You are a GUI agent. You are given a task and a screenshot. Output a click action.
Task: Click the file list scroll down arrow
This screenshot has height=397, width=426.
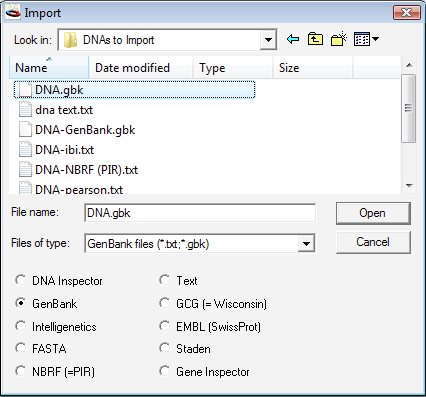[409, 186]
